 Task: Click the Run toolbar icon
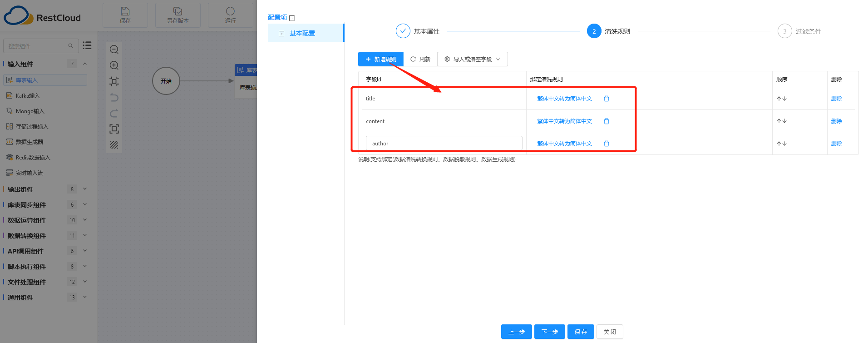coord(230,11)
